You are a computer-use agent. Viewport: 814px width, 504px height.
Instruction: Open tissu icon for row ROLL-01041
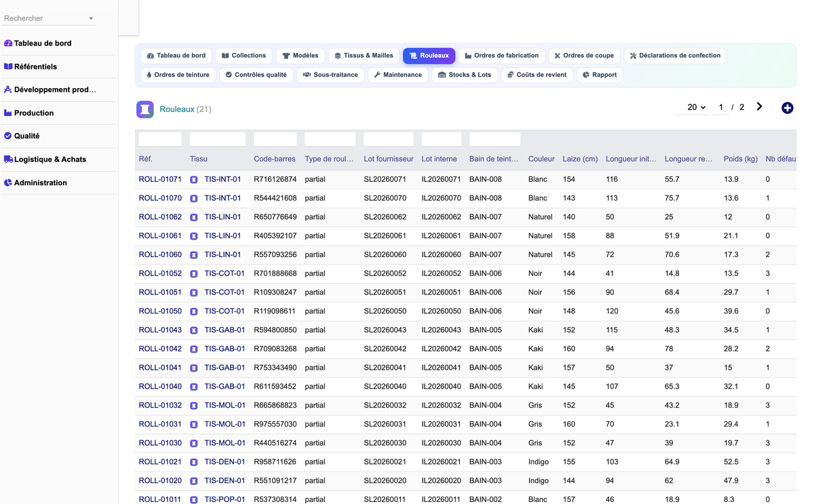coord(194,368)
